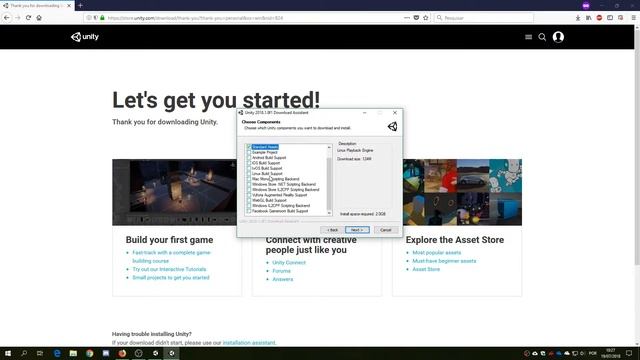Open the Firefox library icon
This screenshot has height=360, width=640.
point(589,18)
